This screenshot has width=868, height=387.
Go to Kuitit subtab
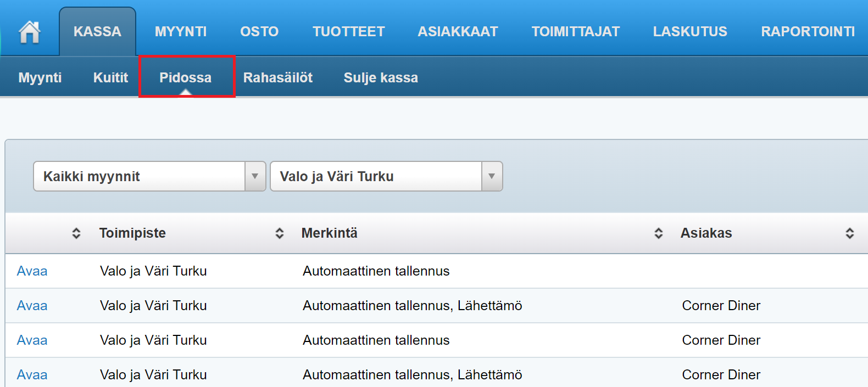click(110, 77)
